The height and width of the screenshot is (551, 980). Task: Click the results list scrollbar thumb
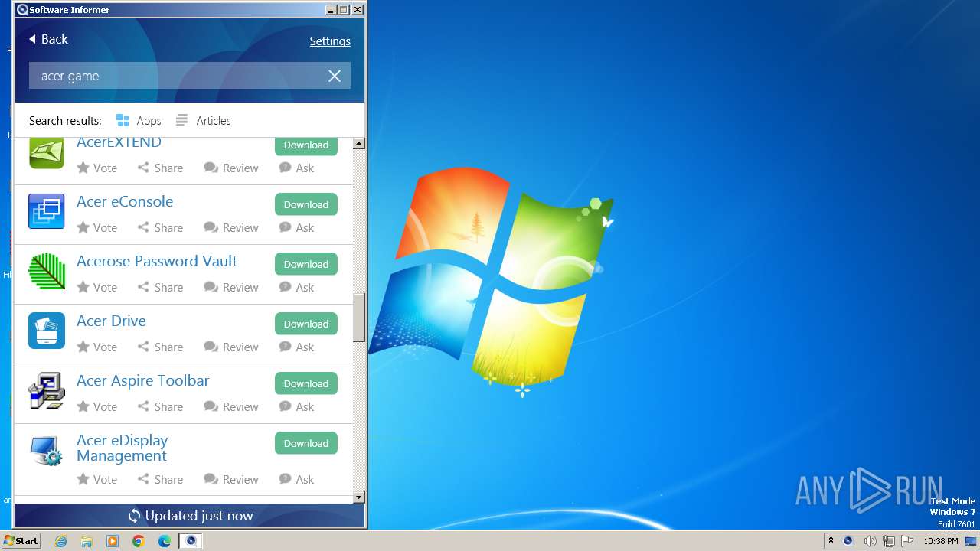point(359,318)
